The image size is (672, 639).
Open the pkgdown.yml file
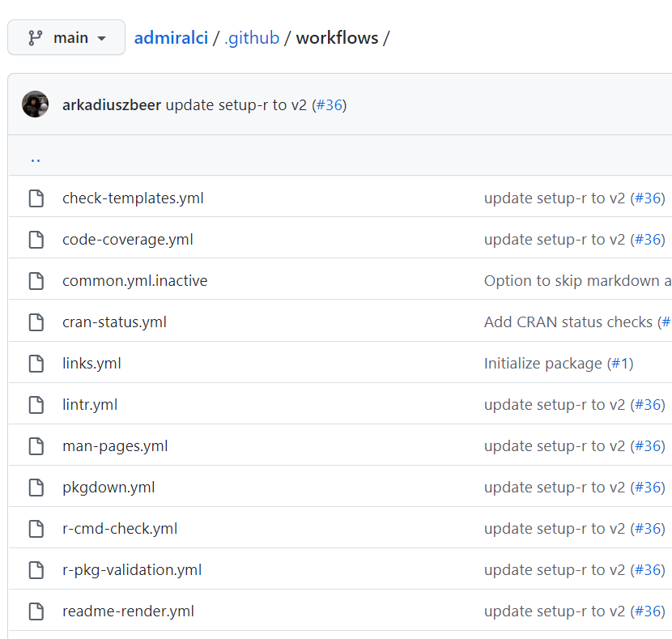[108, 488]
